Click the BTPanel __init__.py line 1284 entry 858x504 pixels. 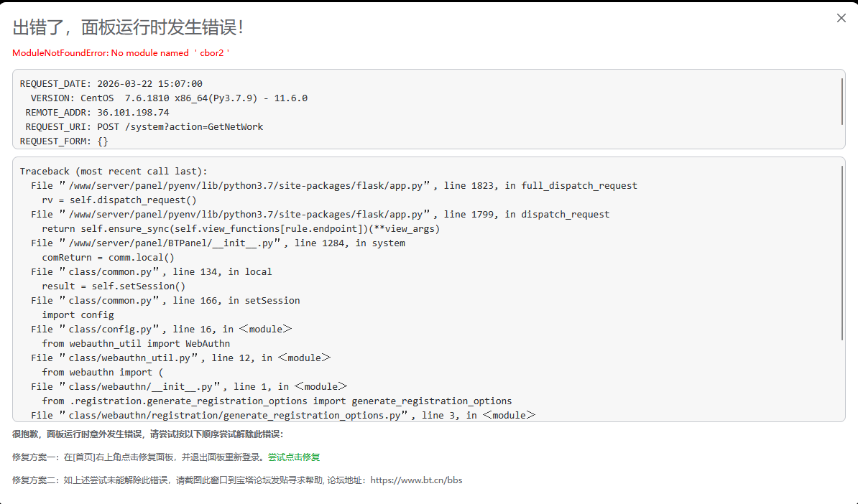click(x=218, y=243)
